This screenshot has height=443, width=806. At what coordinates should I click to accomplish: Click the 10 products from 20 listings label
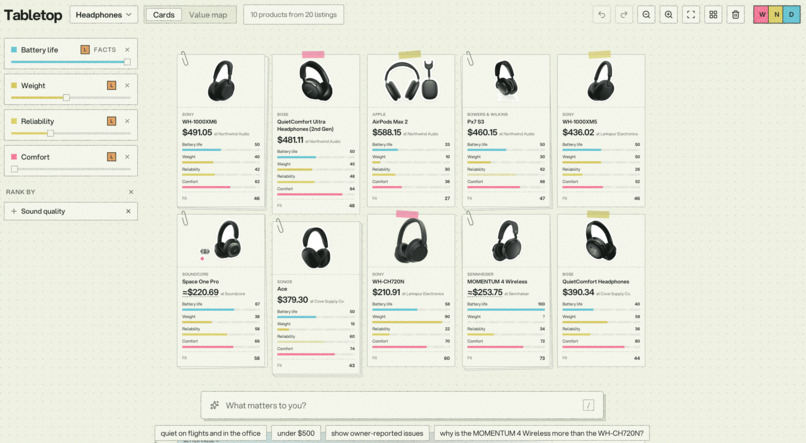point(294,15)
